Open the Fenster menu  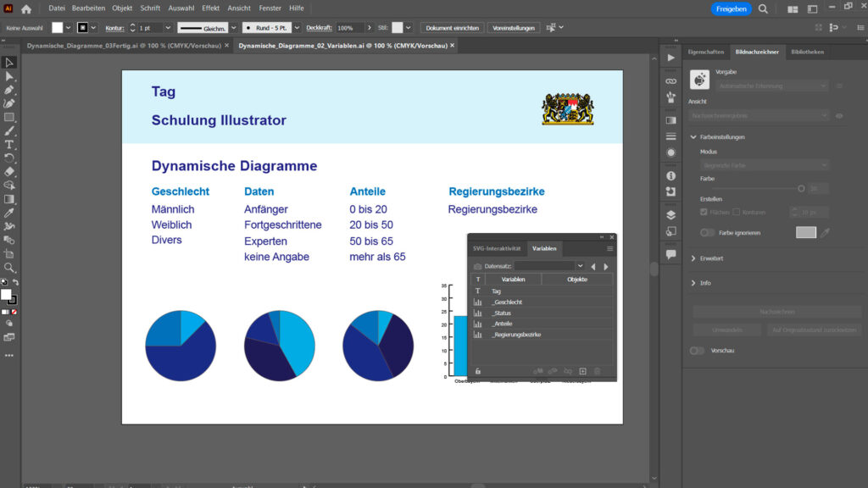click(x=270, y=8)
